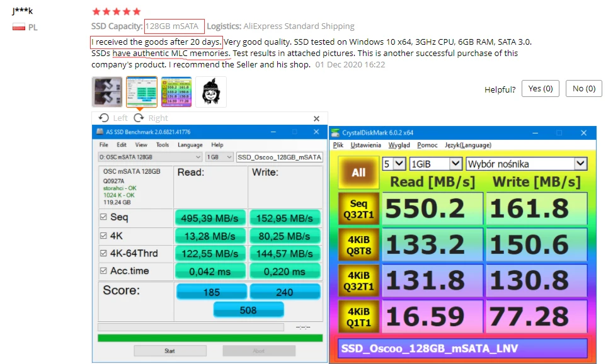The height and width of the screenshot is (364, 613).
Task: Toggle the 4K test checkbox
Action: click(103, 236)
